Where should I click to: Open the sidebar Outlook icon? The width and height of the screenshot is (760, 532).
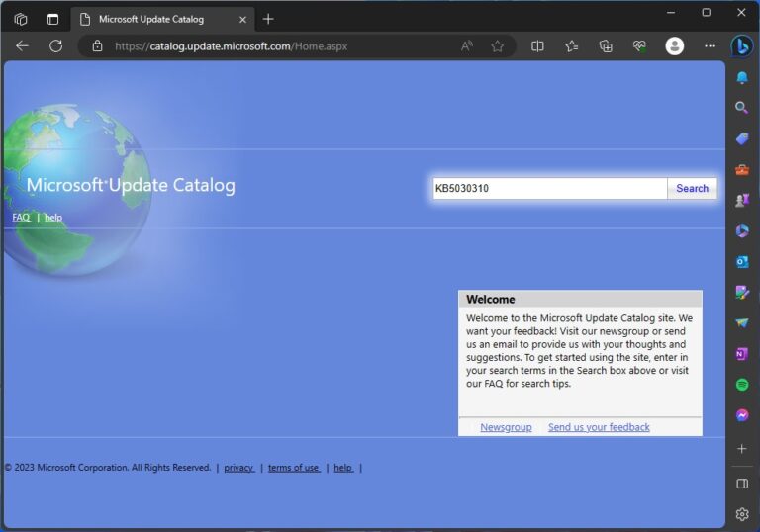pos(741,262)
